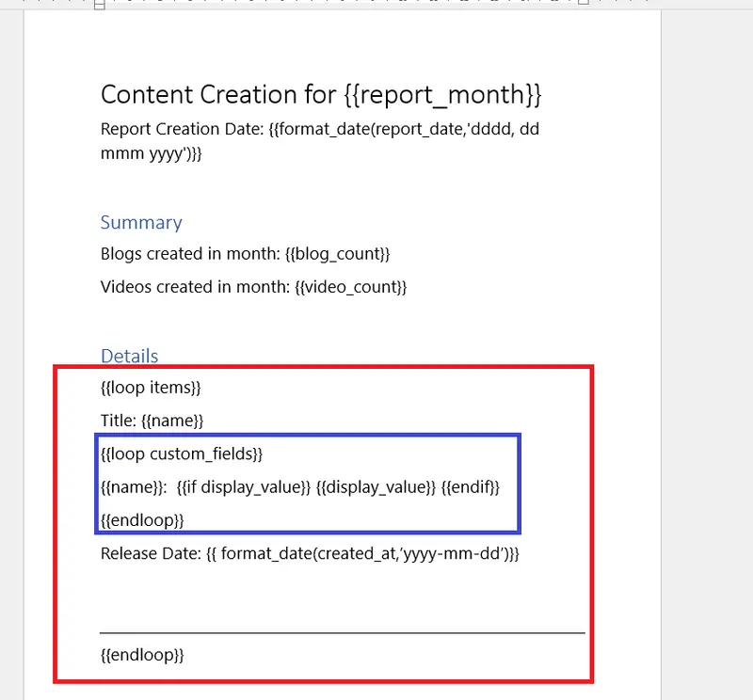This screenshot has height=700, width=753.
Task: Click the final {{endloop}} under the horizontal line
Action: coord(142,656)
